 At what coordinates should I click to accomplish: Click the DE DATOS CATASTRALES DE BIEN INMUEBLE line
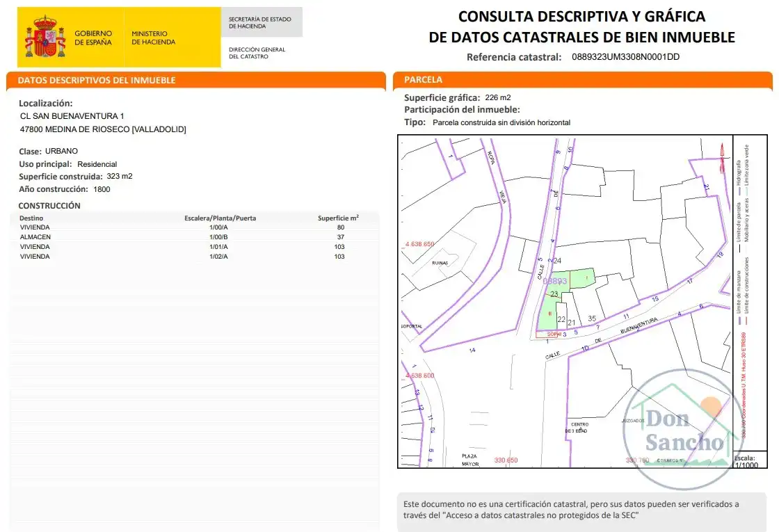point(581,38)
